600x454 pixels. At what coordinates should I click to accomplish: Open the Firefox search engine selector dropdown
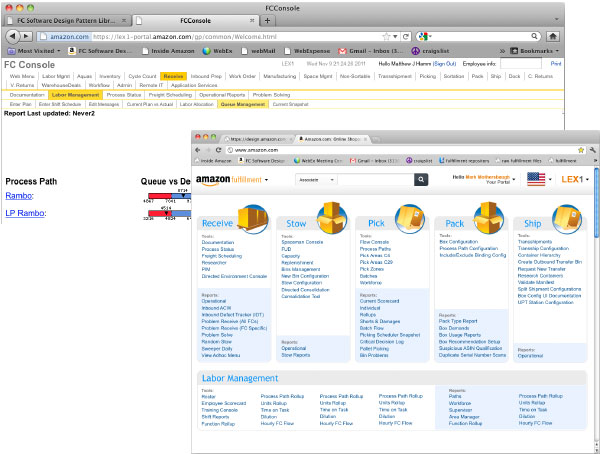click(x=425, y=36)
